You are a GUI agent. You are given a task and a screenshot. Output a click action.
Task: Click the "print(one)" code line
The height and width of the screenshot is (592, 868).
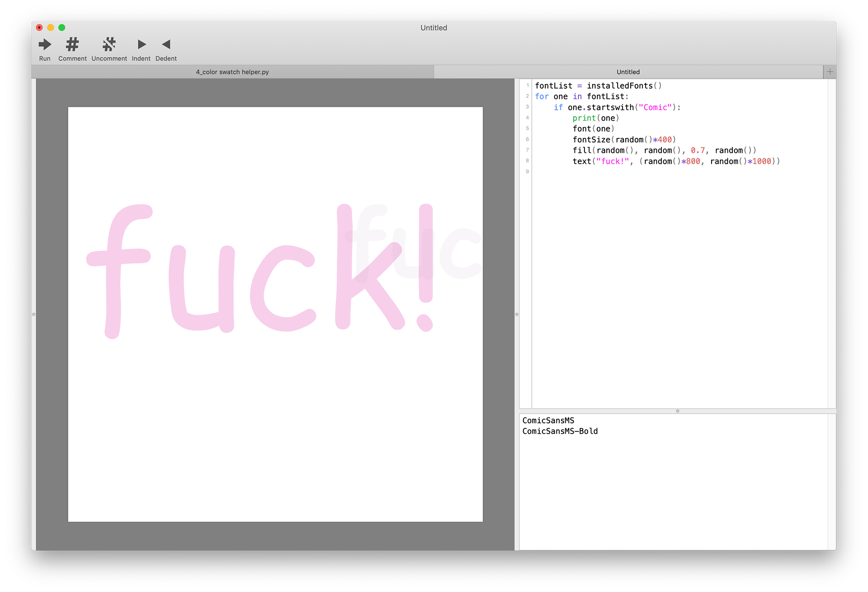[x=595, y=118]
